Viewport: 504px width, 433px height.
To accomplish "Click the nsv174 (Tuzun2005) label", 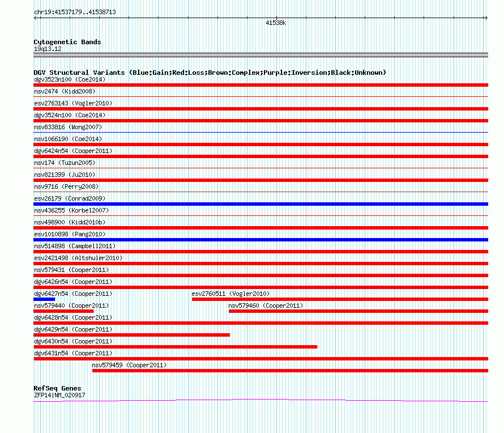I will 65,163.
